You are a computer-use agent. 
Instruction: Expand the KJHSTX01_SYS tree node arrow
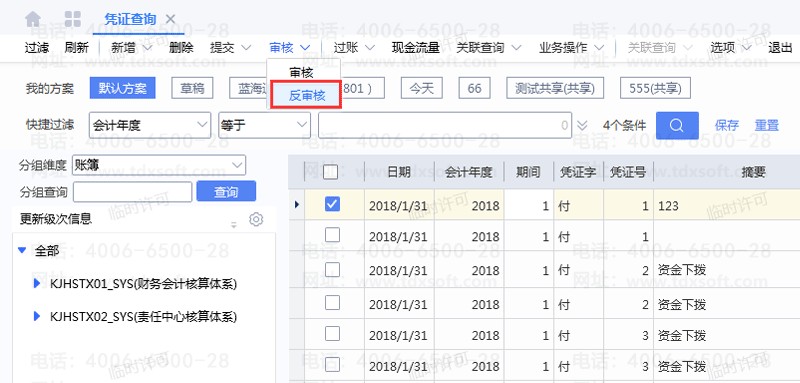(36, 284)
